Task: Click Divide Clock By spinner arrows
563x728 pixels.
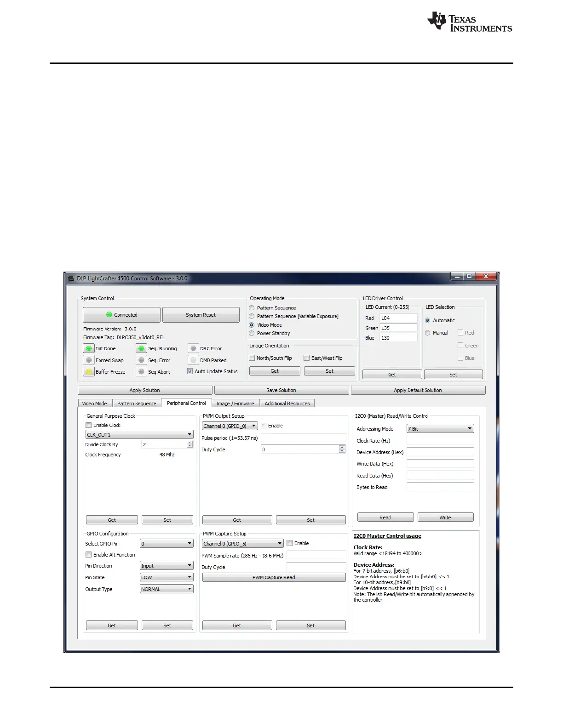Action: 190,444
